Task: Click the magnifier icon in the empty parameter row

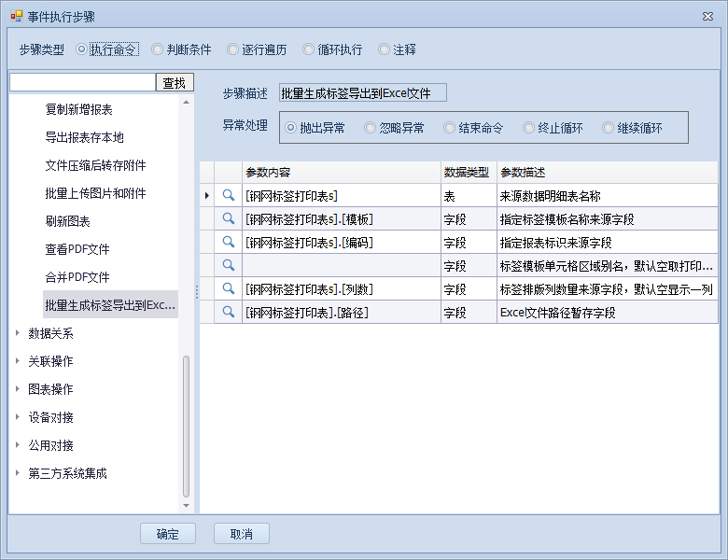Action: pos(228,265)
